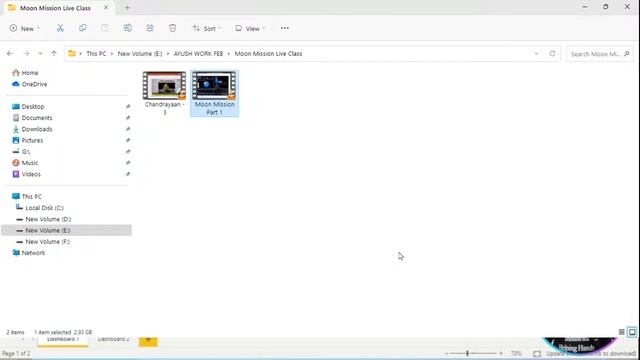
Task: Click the Cut scissors icon
Action: pyautogui.click(x=60, y=28)
